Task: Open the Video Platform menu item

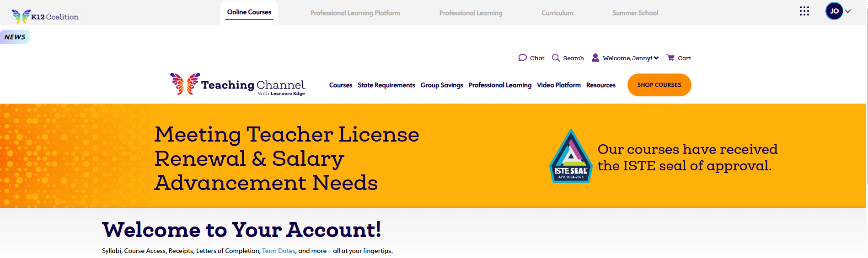Action: (x=559, y=85)
